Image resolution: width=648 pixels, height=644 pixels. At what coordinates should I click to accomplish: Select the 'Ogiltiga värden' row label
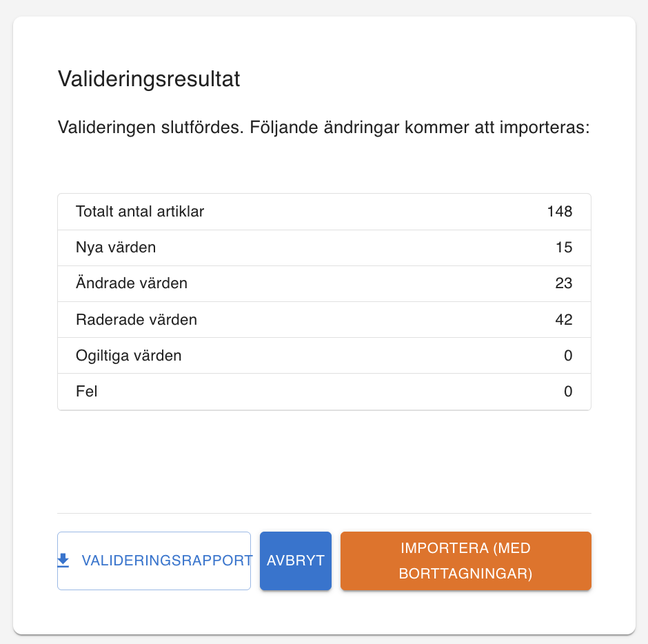(x=129, y=356)
